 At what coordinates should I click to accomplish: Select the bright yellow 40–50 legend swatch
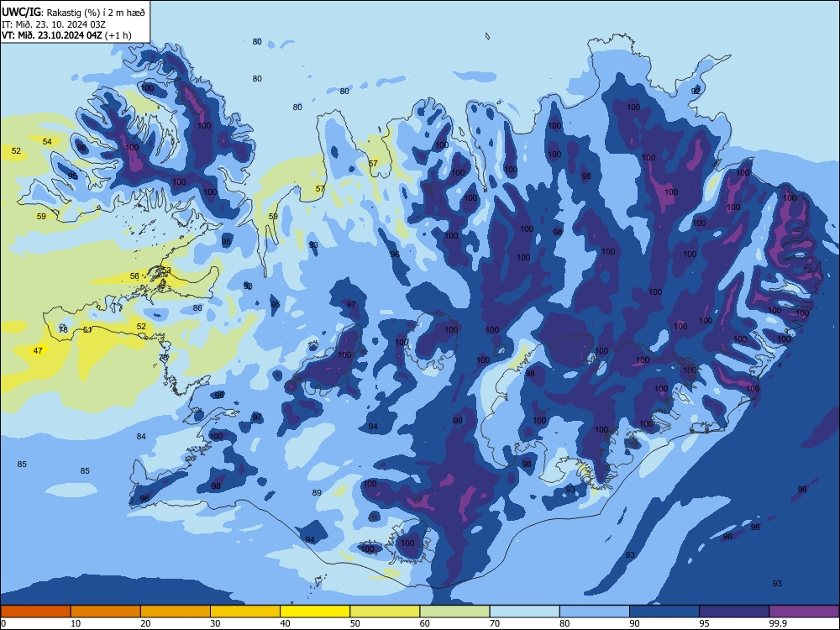pos(315,612)
